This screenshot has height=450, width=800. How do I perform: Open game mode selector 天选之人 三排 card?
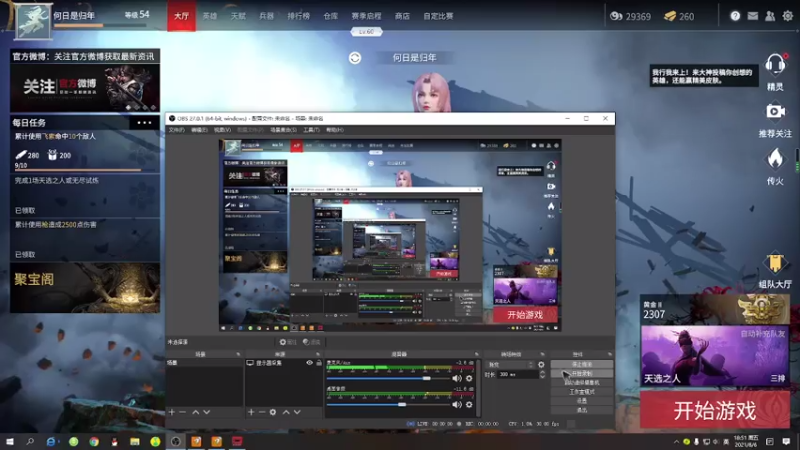[x=715, y=356]
